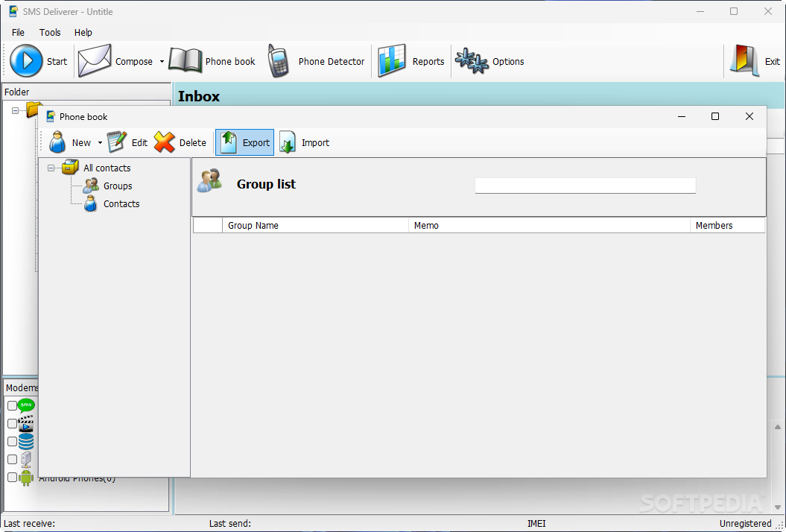786x532 pixels.
Task: Click Exit door icon
Action: tap(744, 60)
